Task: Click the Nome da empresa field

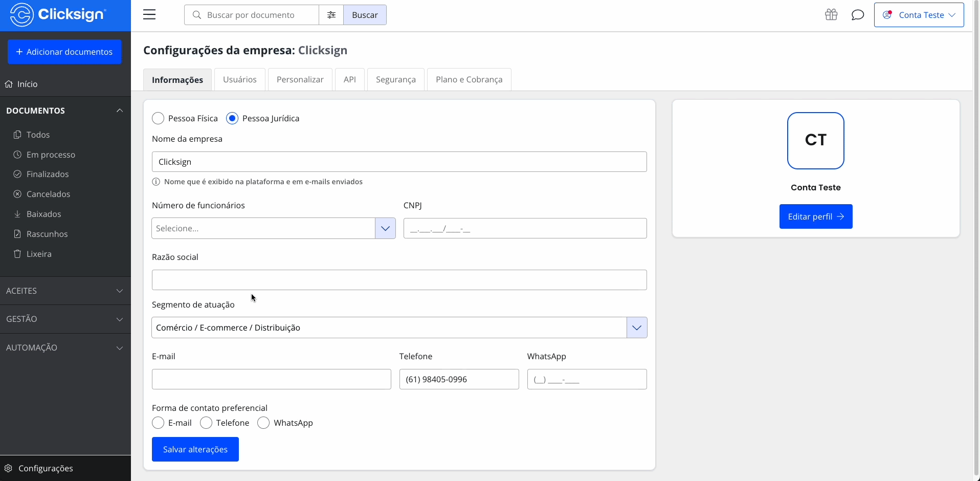Action: click(x=399, y=162)
